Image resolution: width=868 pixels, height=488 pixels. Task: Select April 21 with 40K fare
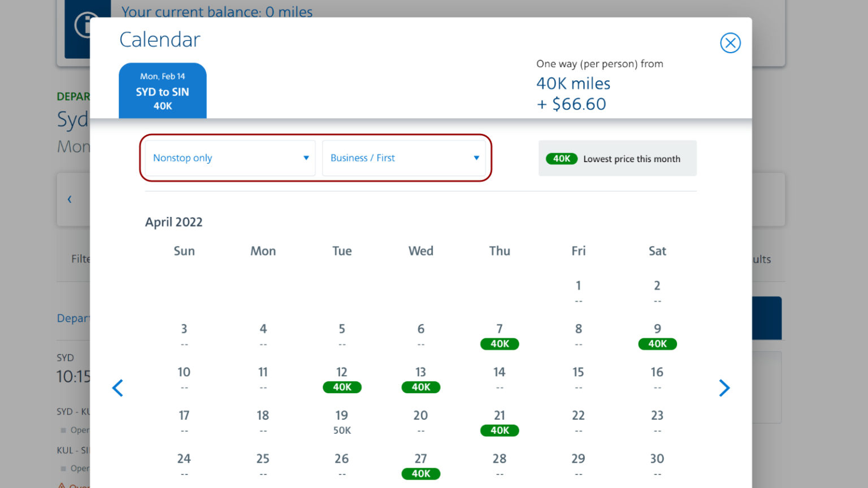tap(499, 430)
